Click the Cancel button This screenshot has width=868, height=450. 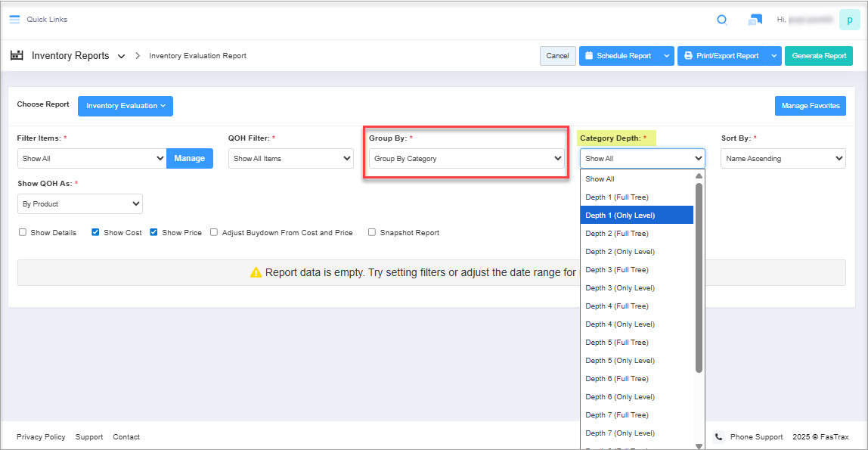(x=557, y=56)
